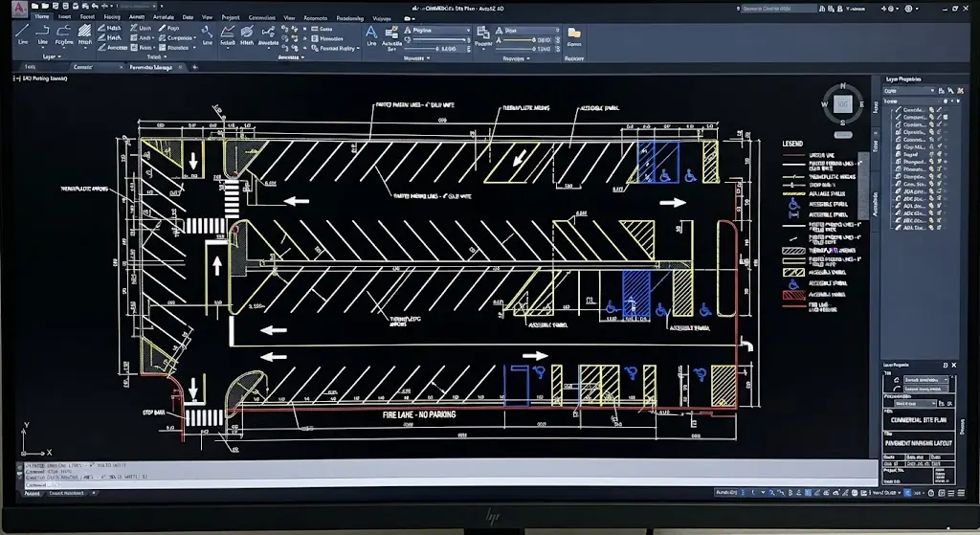Close the active drawing file tab
The width and height of the screenshot is (980, 535).
point(181,67)
